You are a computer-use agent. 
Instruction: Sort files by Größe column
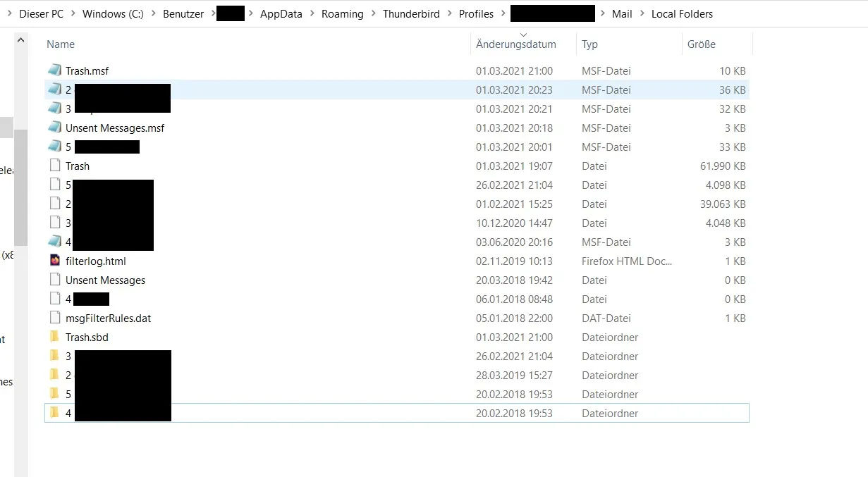(702, 44)
